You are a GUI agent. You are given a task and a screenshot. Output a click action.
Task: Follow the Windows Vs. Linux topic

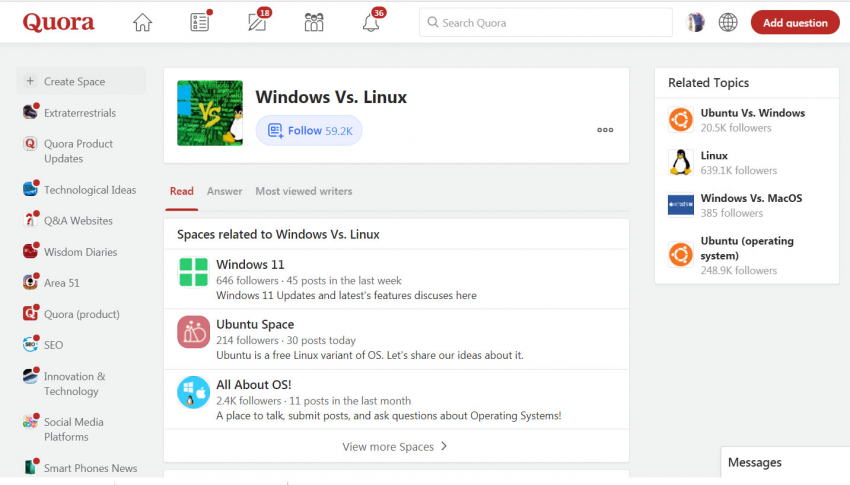[x=309, y=130]
